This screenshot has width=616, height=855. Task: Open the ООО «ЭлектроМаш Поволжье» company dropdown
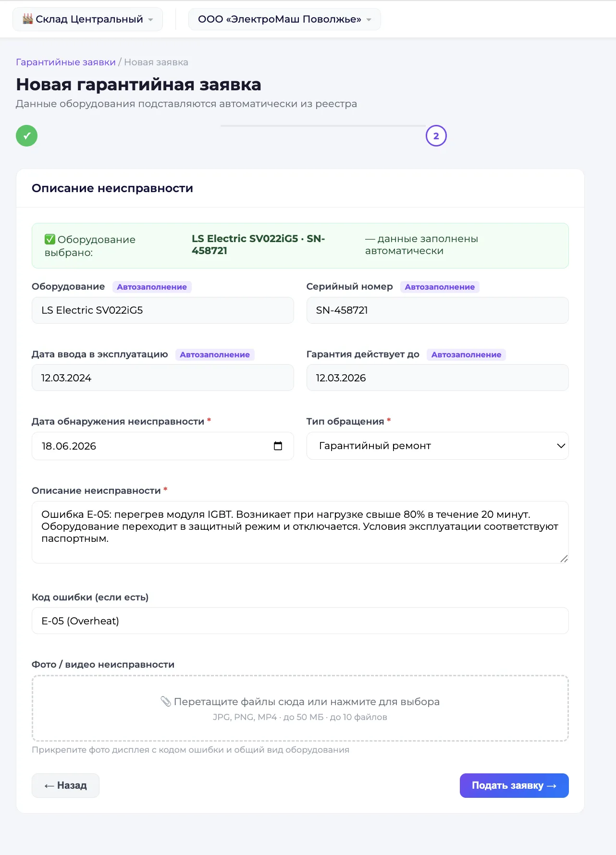pyautogui.click(x=284, y=19)
